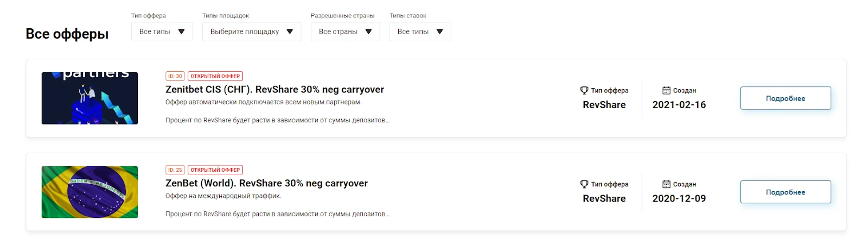Click 'ОТКРЫТЫЙ ОФФЕР' tag on ZenBet World
Image resolution: width=868 pixels, height=244 pixels.
[215, 170]
